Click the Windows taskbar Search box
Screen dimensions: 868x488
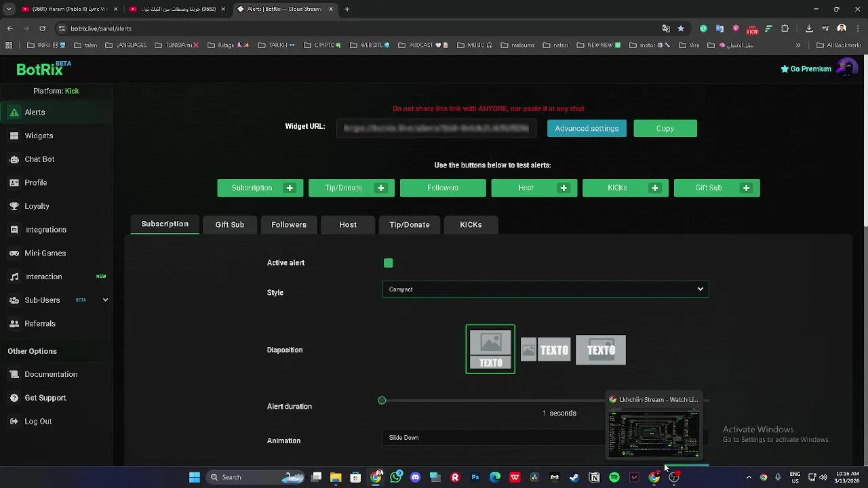pyautogui.click(x=254, y=477)
